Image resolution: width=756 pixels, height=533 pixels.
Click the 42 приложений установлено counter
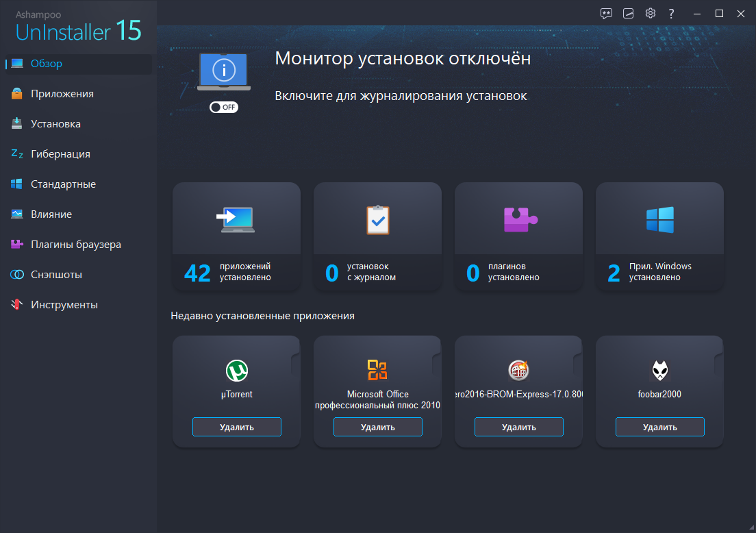227,272
